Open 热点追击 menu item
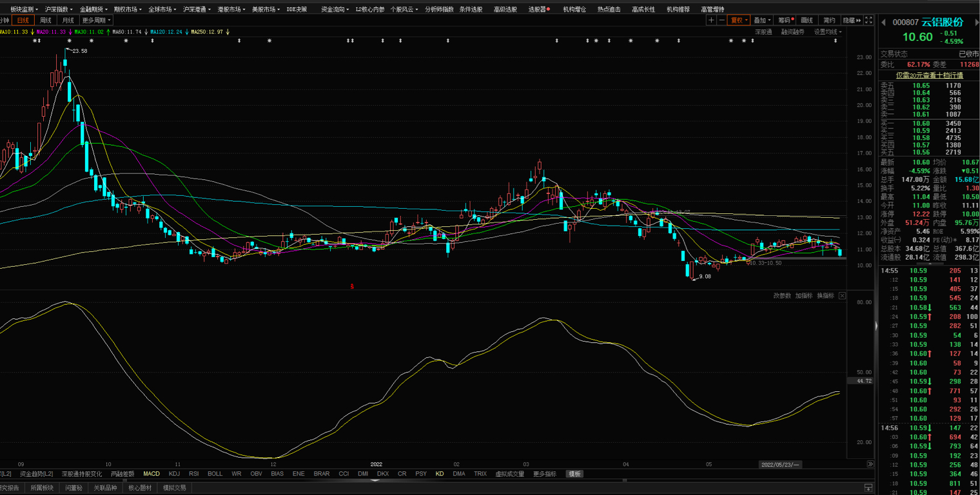This screenshot has width=980, height=495. 609,10
